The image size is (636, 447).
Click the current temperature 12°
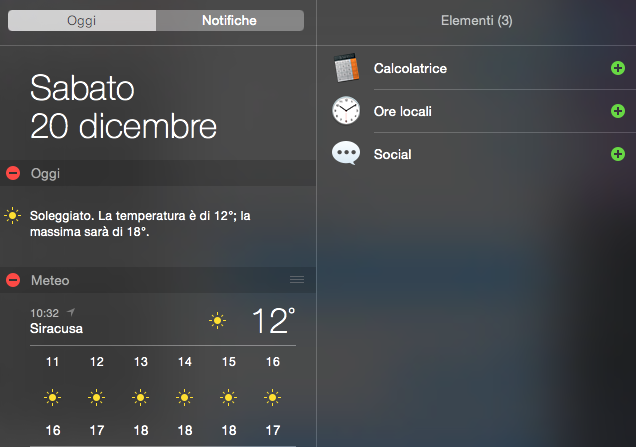(x=273, y=320)
